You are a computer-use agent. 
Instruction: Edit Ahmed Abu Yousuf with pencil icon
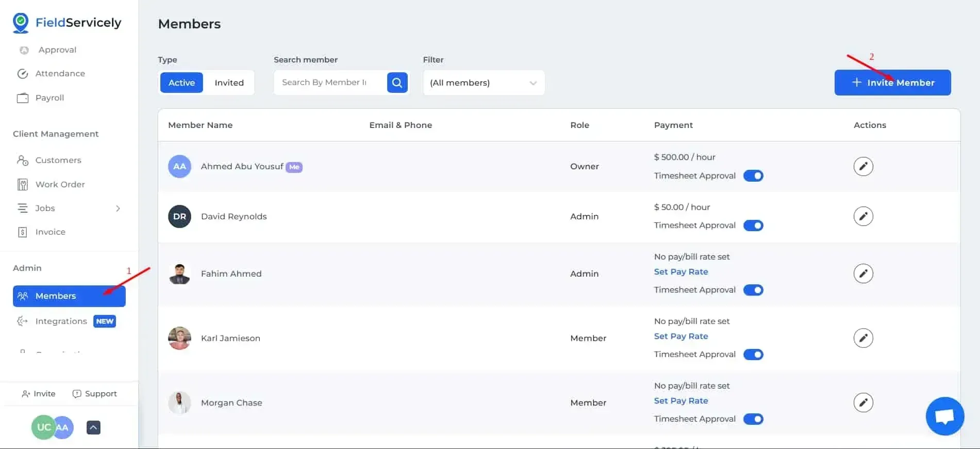point(863,167)
